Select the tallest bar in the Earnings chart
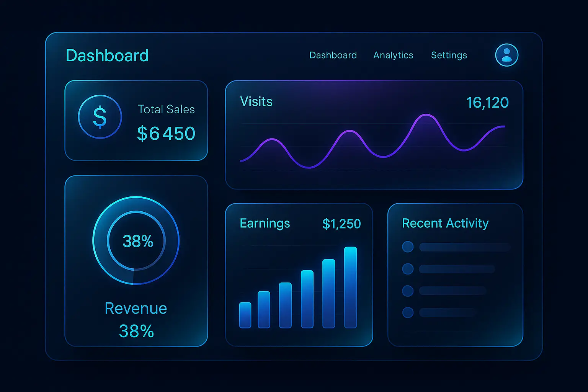The height and width of the screenshot is (392, 588). [x=350, y=287]
